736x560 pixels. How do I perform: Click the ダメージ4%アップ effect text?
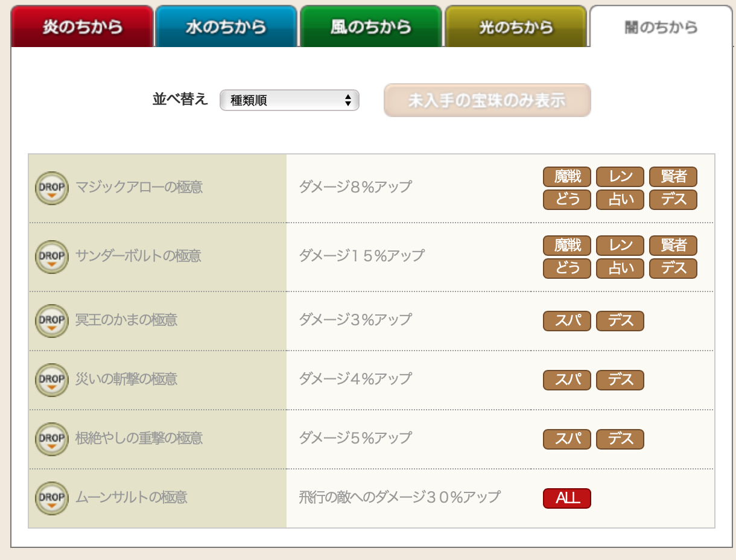pos(355,379)
